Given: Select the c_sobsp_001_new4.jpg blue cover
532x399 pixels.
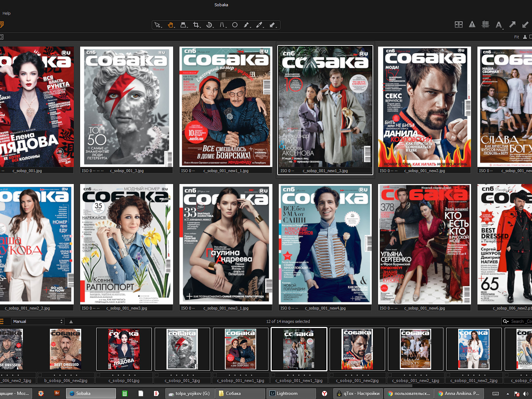Looking at the screenshot, I should click(325, 244).
